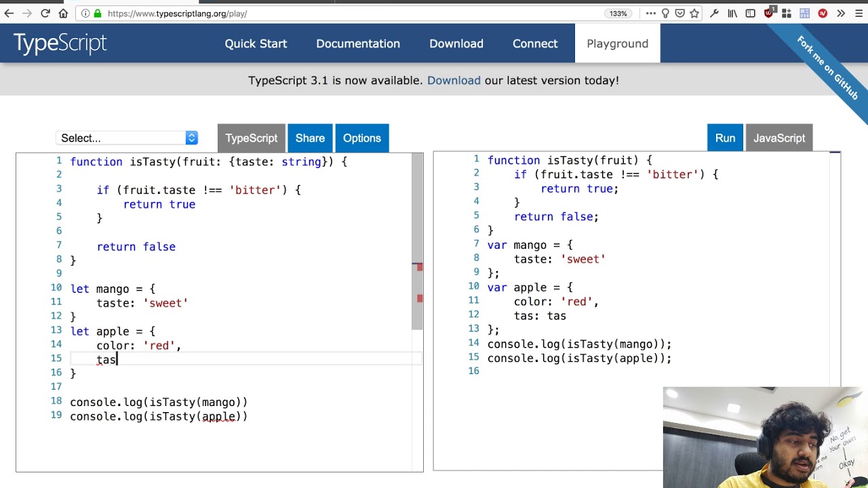Open the Firefox hamburger menu
This screenshot has width=868, height=488.
click(859, 14)
